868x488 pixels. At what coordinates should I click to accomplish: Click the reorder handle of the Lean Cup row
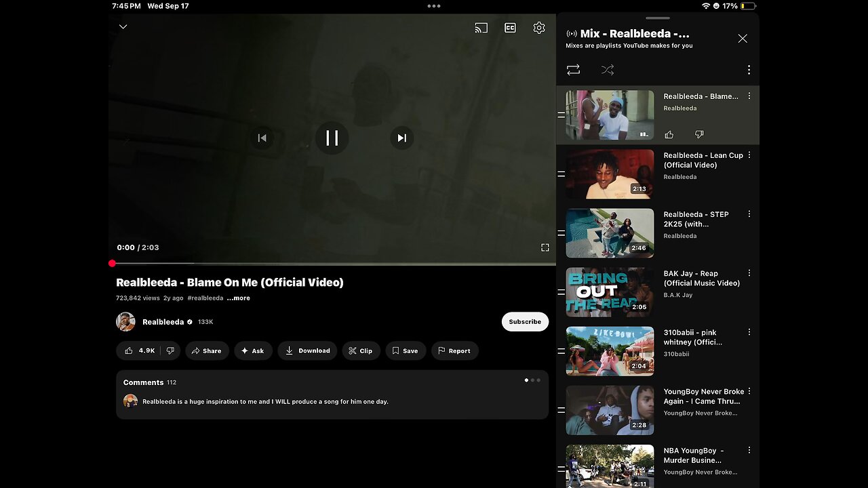pos(561,174)
